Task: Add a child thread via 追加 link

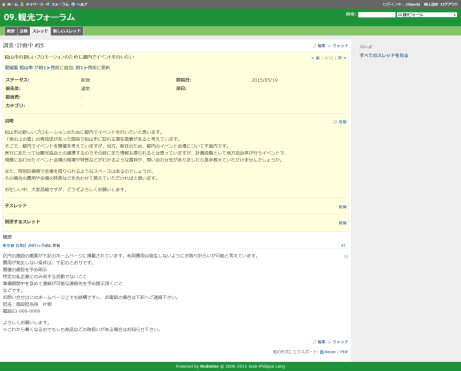Action: tap(343, 207)
